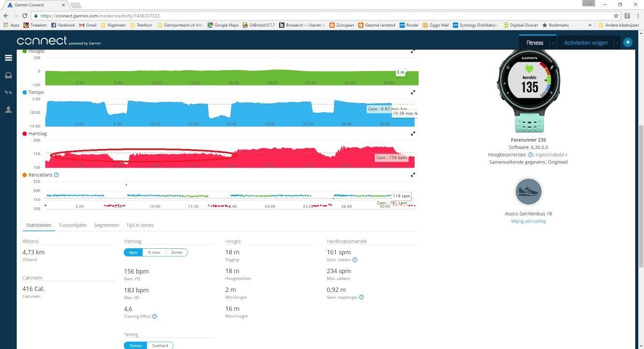Switch to the Tijd in zones tab
644x349 pixels.
pyautogui.click(x=140, y=225)
